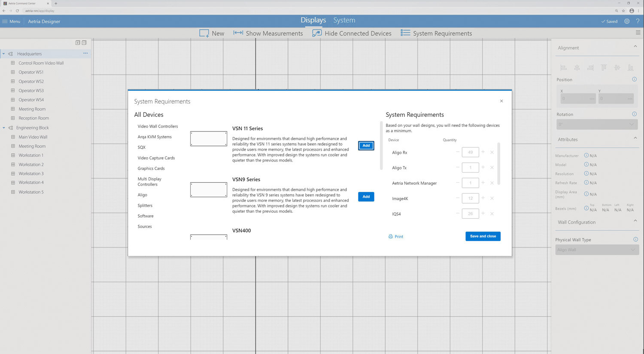
Task: Click Show Measurements in toolbar
Action: (268, 33)
